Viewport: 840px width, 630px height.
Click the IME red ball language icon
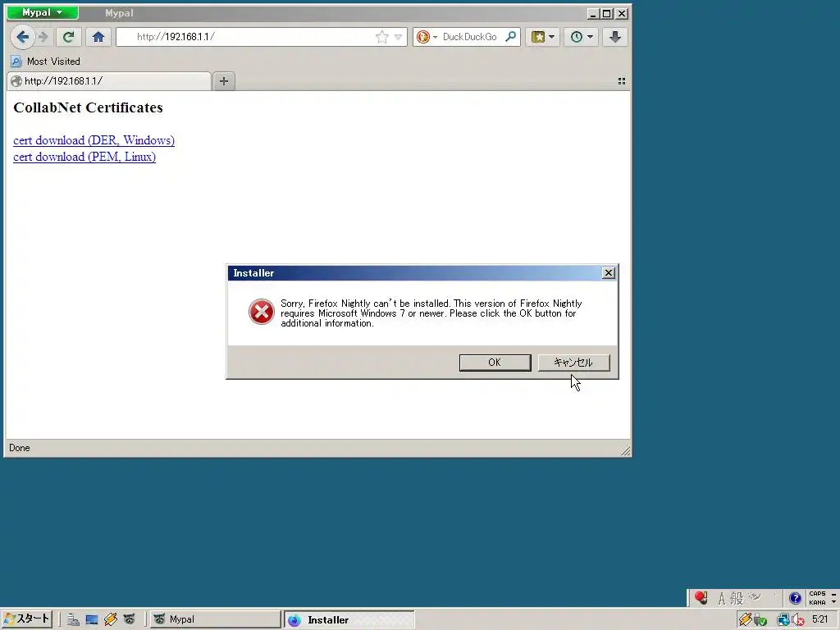(x=701, y=597)
